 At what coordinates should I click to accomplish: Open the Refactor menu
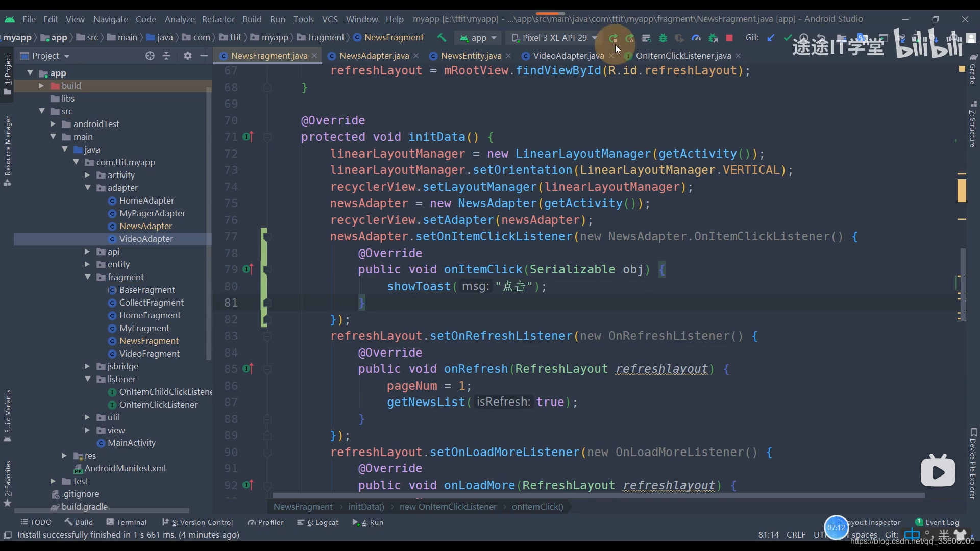(218, 19)
